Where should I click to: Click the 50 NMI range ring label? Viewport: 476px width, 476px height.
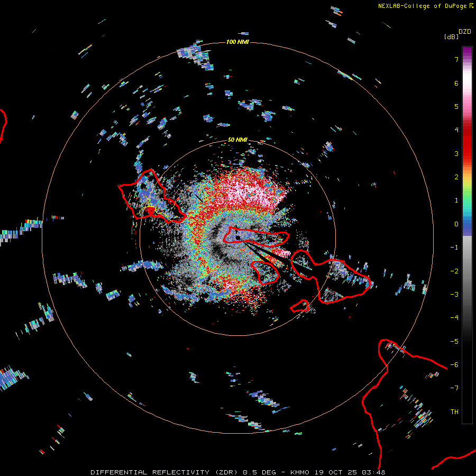[237, 140]
